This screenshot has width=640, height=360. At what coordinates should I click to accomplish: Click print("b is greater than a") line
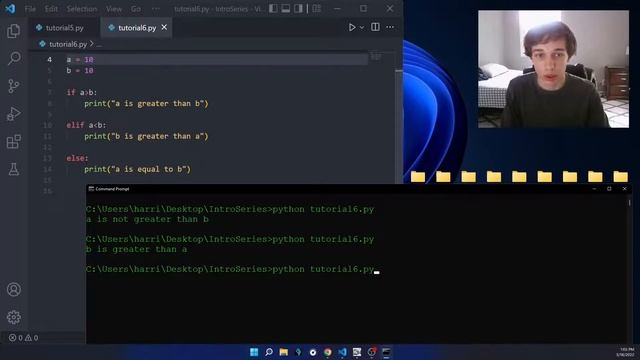pyautogui.click(x=146, y=136)
